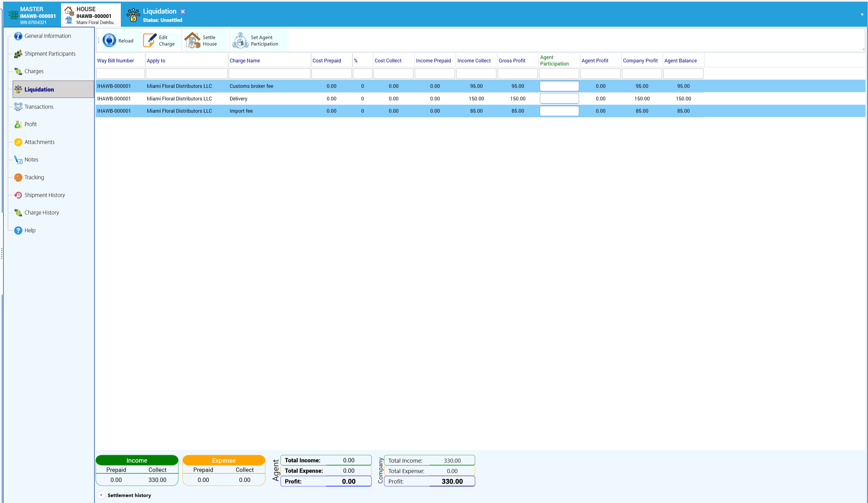The width and height of the screenshot is (868, 503).
Task: Delete house via trash icon in HOUSE tab
Action: pyautogui.click(x=69, y=20)
